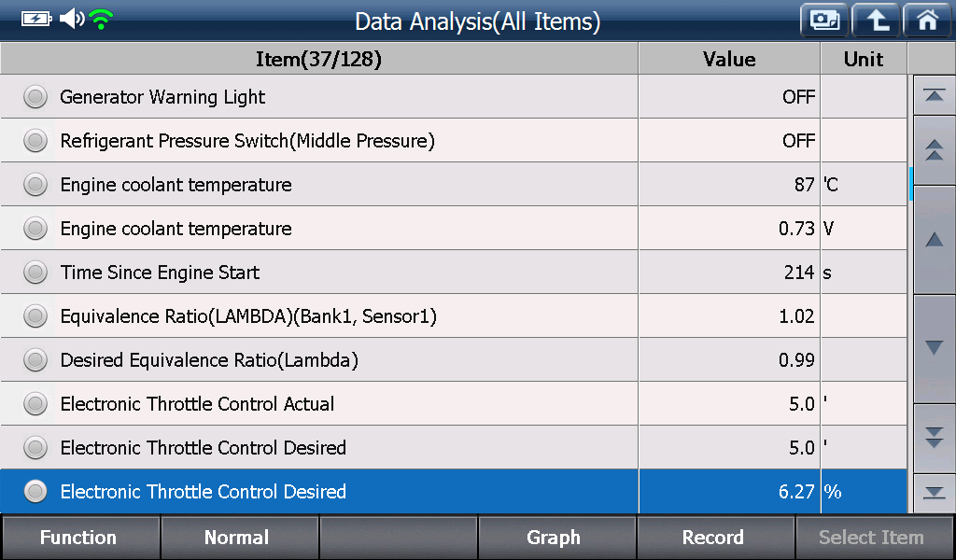Select the Generator Warning Light radio button

pos(35,97)
